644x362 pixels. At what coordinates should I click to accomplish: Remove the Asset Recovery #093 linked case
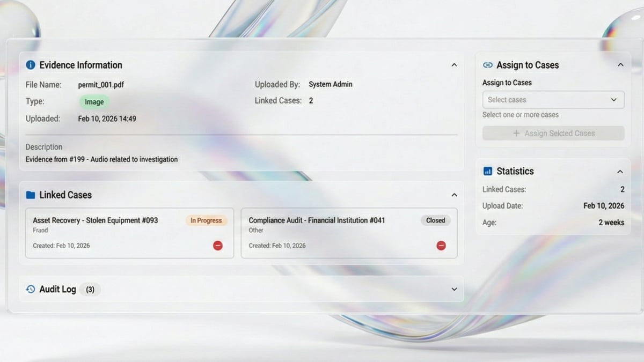click(217, 245)
